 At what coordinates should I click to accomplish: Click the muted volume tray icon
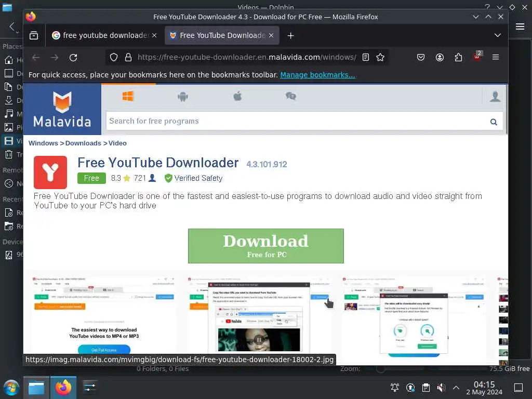(441, 388)
